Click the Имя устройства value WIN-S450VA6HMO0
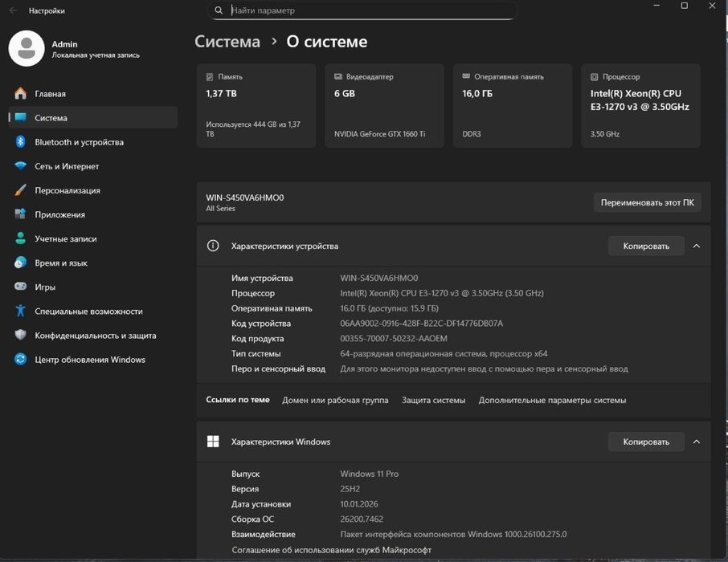 pos(378,278)
